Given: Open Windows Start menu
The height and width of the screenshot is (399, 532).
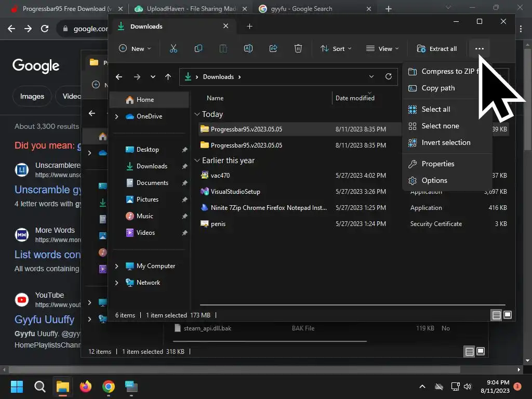Looking at the screenshot, I should click(x=17, y=387).
